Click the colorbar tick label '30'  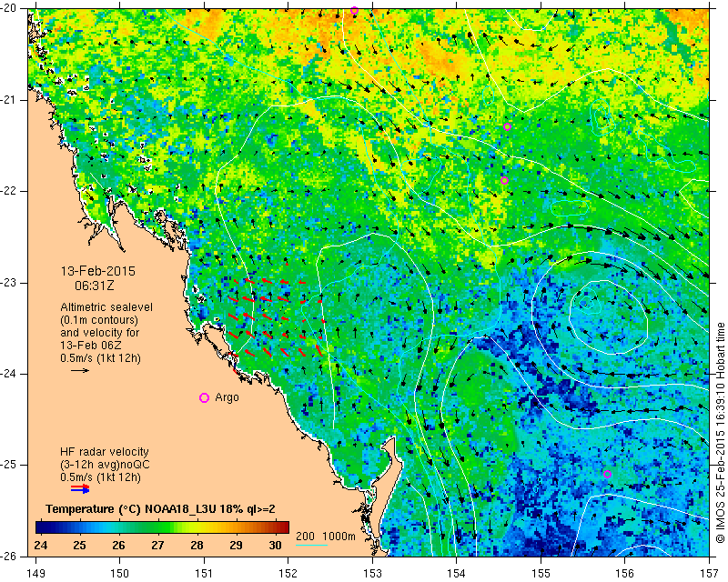click(x=276, y=545)
